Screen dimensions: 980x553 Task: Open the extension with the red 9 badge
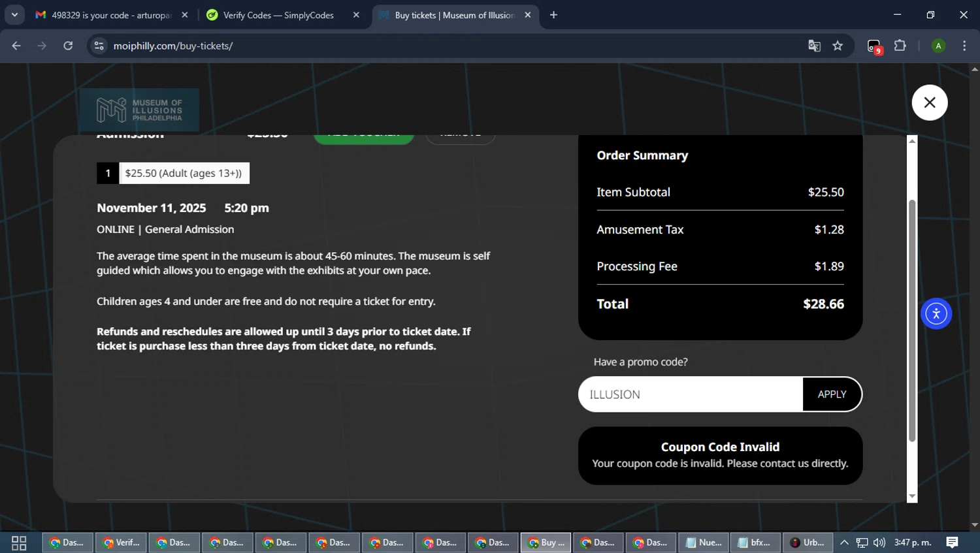(x=875, y=46)
